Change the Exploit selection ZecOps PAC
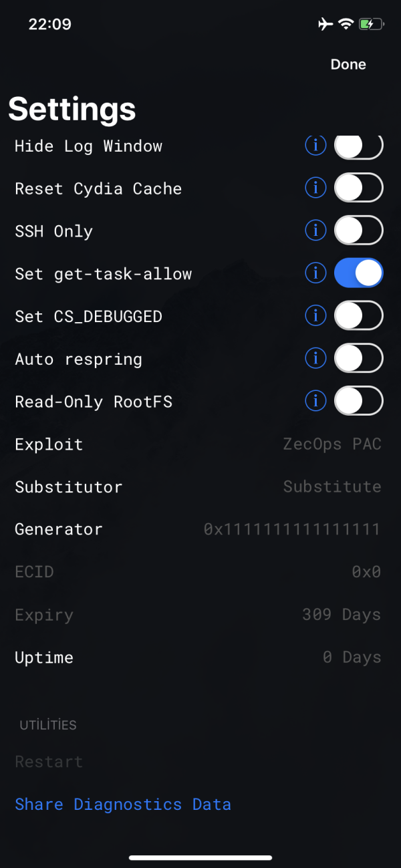This screenshot has width=401, height=868. [x=332, y=444]
